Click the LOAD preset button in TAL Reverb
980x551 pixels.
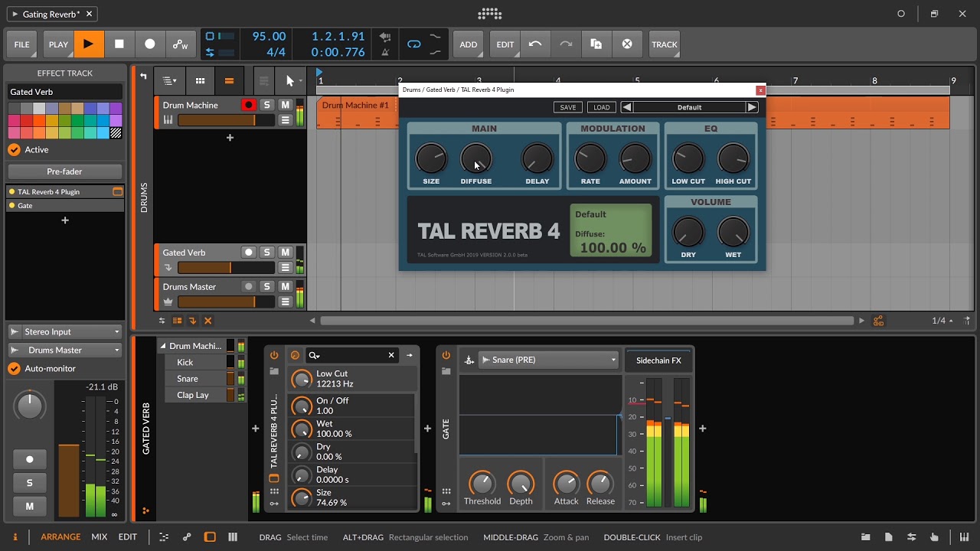602,107
